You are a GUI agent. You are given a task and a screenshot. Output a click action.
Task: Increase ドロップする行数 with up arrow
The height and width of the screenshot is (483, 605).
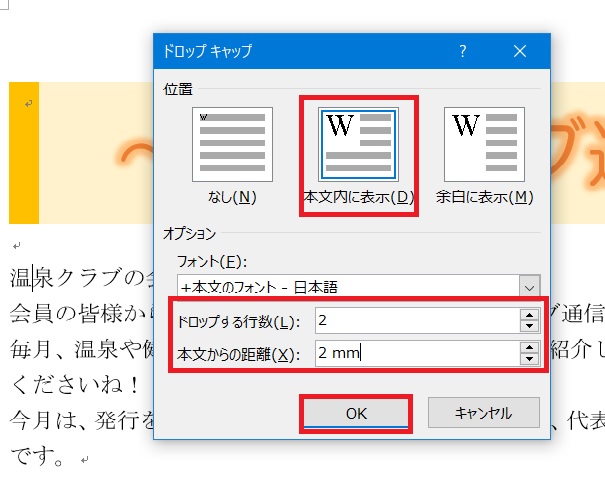point(529,315)
